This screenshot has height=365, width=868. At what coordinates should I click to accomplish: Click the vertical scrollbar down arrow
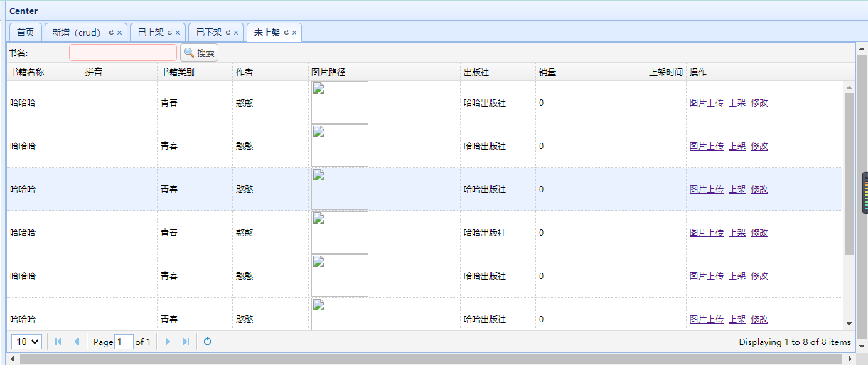849,322
